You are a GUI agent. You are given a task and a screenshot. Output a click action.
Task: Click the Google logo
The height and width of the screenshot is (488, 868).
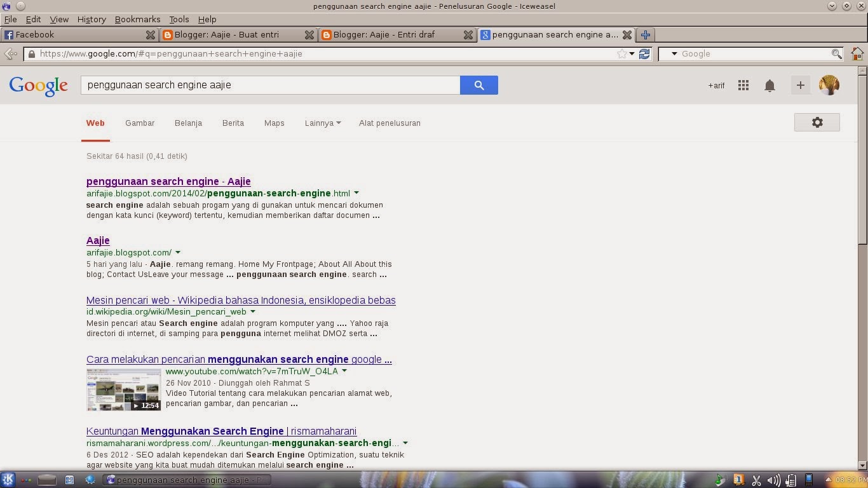(x=38, y=86)
